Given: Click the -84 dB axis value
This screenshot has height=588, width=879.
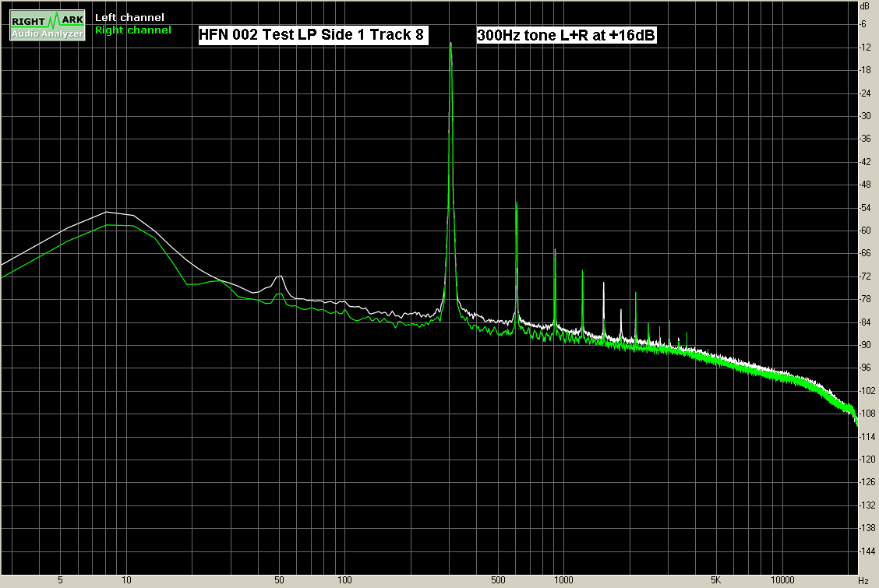Looking at the screenshot, I should pos(866,322).
